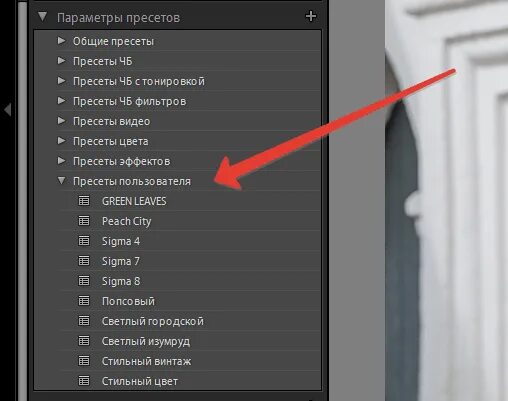
Task: Select Пресеты ЧБ фильтров label
Action: (x=129, y=101)
